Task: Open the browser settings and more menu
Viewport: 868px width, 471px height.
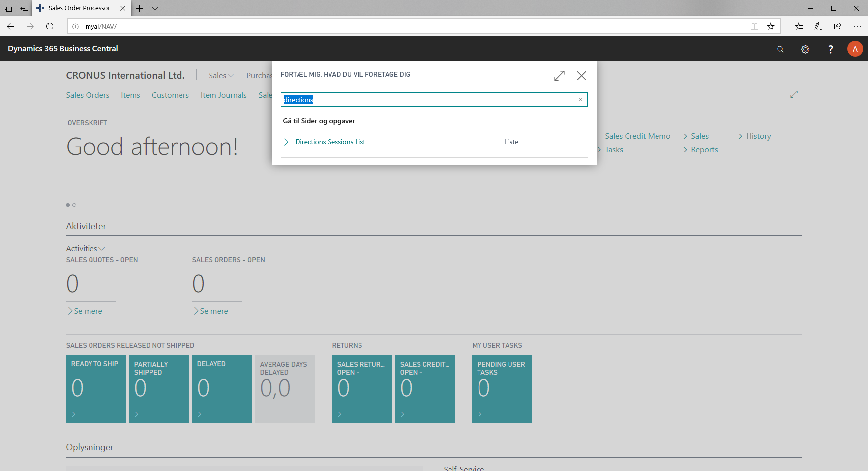Action: (x=858, y=26)
